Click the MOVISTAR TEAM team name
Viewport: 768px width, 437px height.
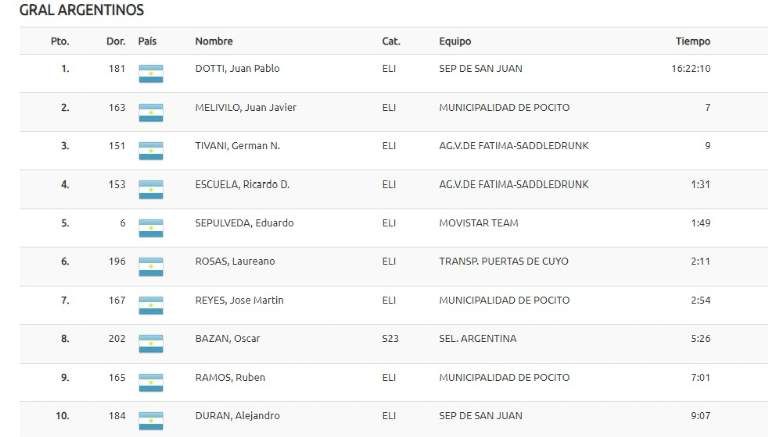click(x=478, y=223)
